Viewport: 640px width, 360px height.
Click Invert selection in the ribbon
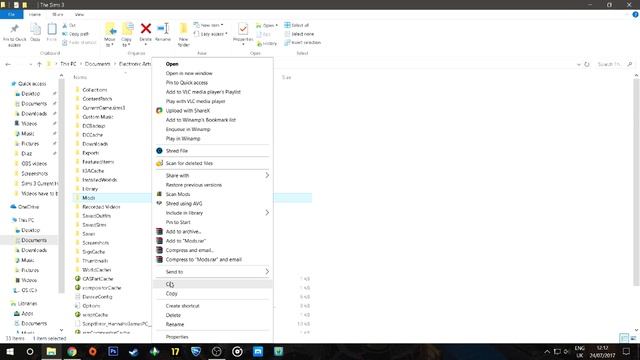302,42
